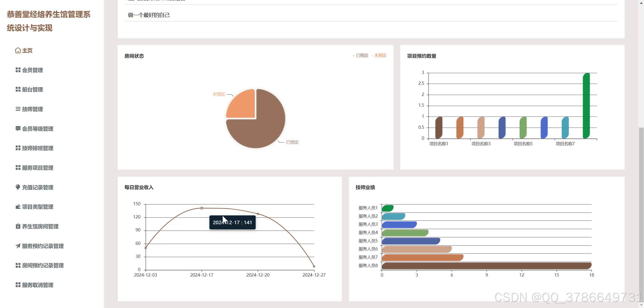Click the clipboard icon beside 养生馆房间管理
The height and width of the screenshot is (308, 644).
point(18,226)
